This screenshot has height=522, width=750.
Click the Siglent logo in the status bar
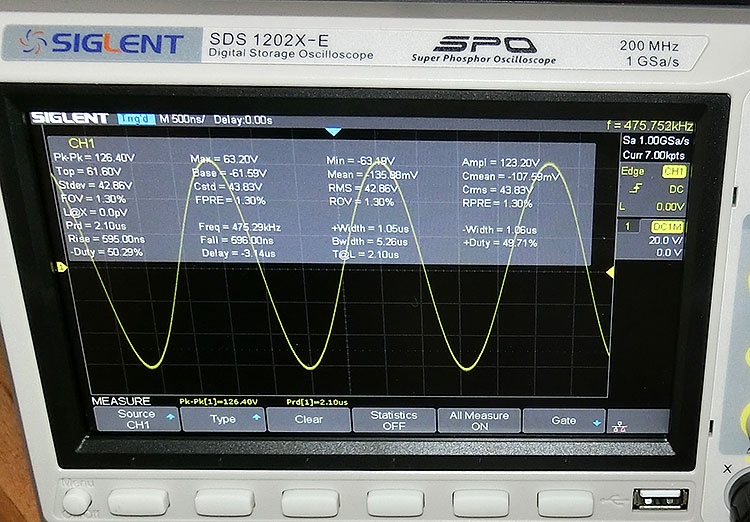click(x=70, y=118)
